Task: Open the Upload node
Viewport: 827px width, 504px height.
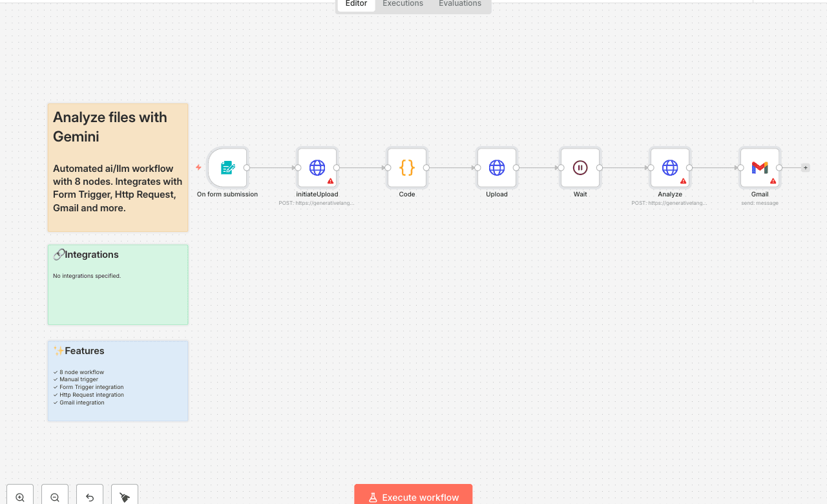Action: 496,167
